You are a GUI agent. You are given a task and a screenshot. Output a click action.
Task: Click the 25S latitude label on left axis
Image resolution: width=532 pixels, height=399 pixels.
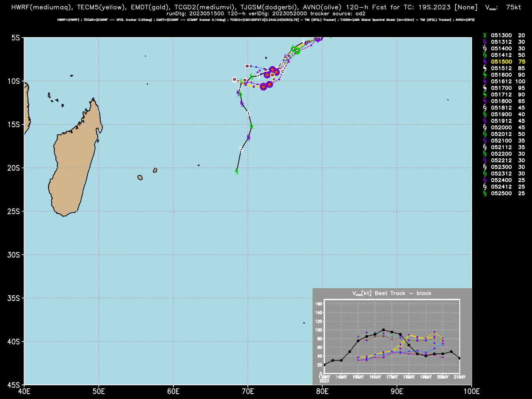coord(14,211)
